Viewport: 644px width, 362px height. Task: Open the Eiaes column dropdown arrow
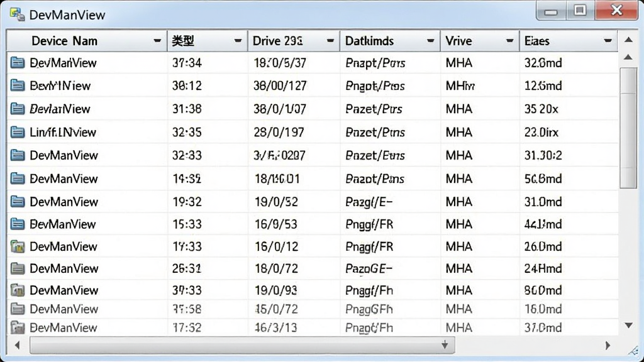click(608, 41)
